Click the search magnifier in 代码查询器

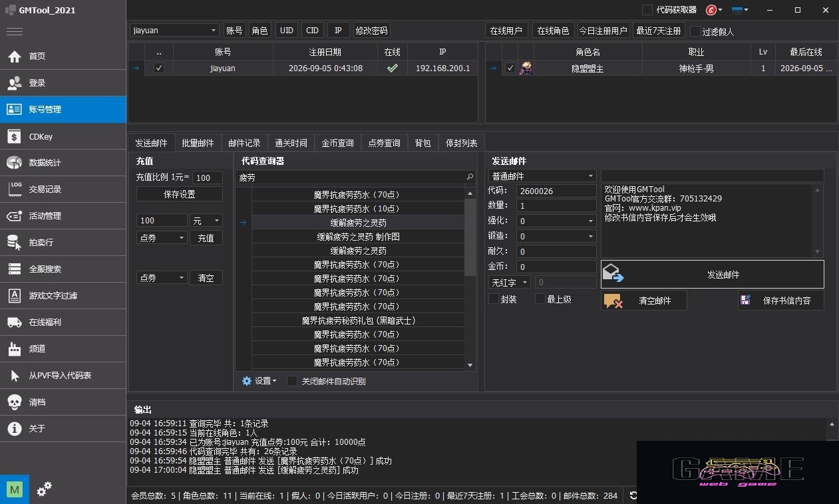click(470, 178)
